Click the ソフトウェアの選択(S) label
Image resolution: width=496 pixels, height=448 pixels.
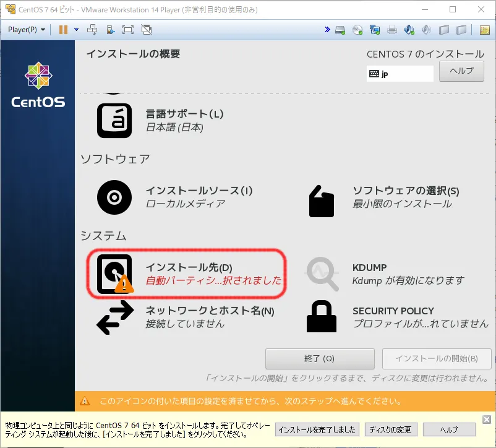click(x=406, y=191)
